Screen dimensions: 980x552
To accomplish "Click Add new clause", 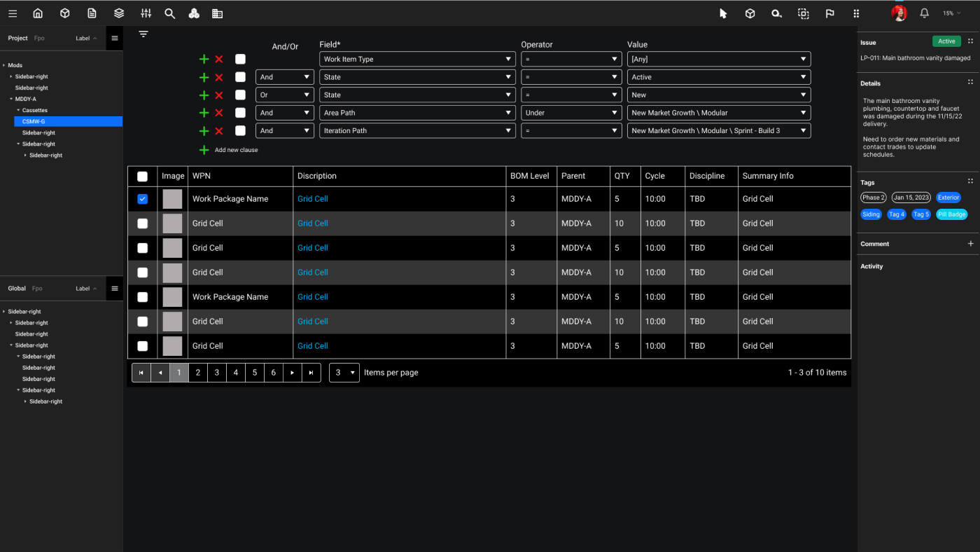I will click(235, 150).
